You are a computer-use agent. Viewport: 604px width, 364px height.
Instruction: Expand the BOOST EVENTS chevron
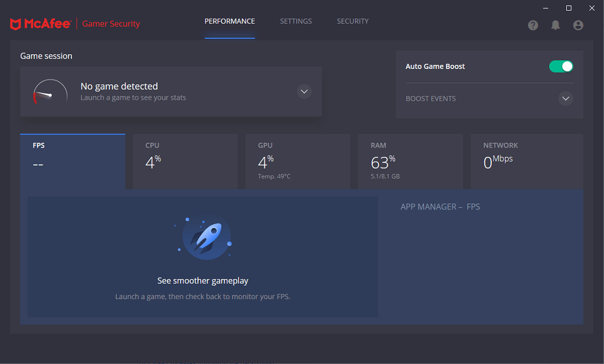pyautogui.click(x=565, y=99)
